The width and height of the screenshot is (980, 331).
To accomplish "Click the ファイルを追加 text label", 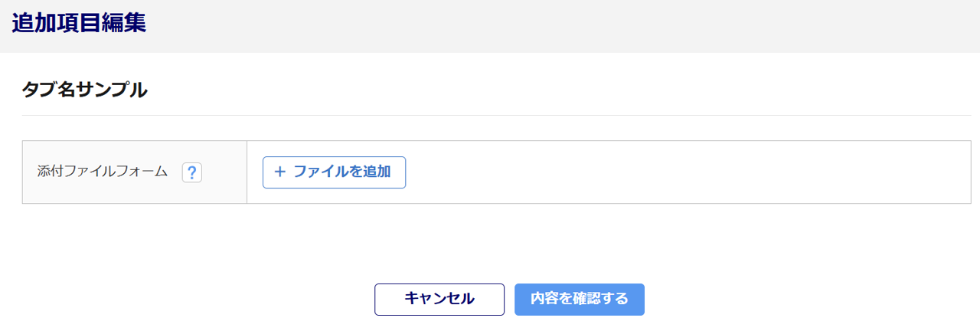I will coord(342,172).
